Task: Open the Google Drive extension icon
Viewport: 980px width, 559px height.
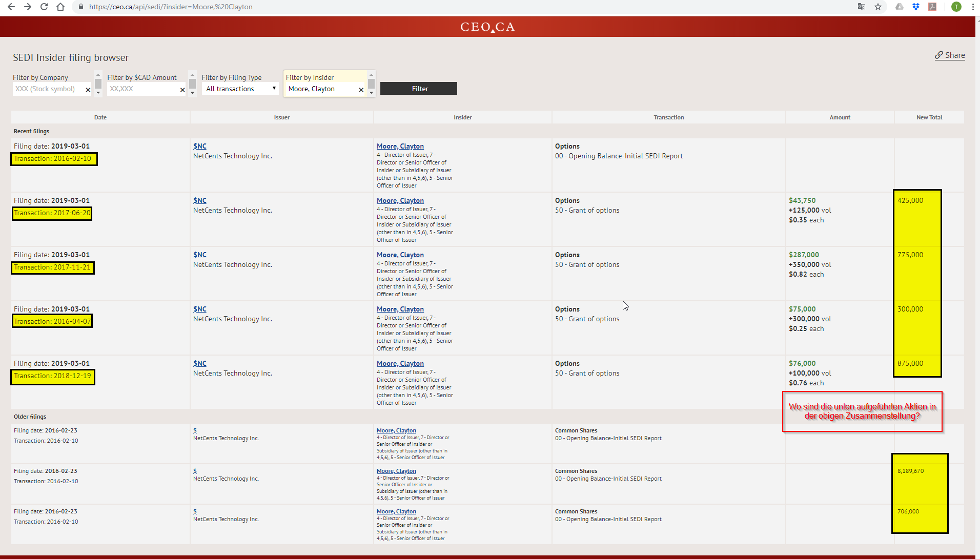Action: click(x=899, y=7)
